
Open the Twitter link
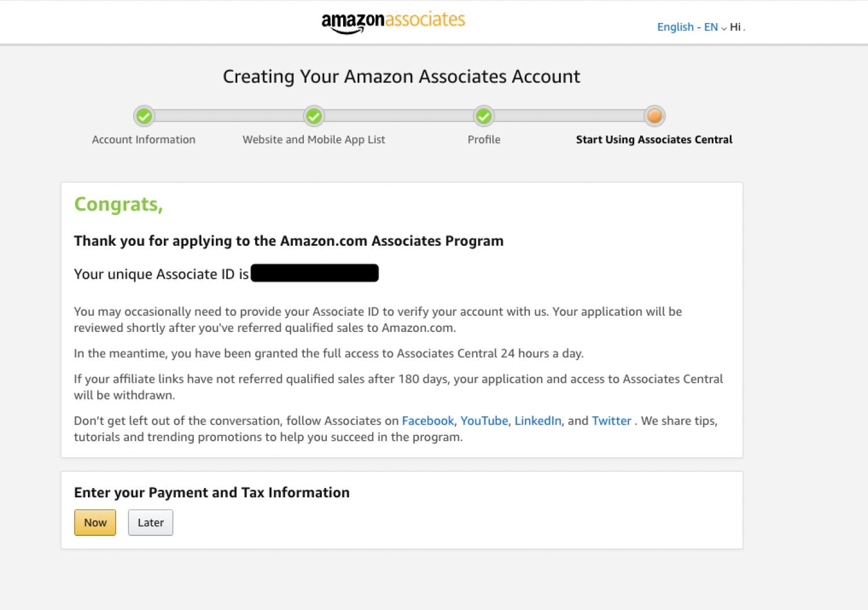pyautogui.click(x=611, y=421)
